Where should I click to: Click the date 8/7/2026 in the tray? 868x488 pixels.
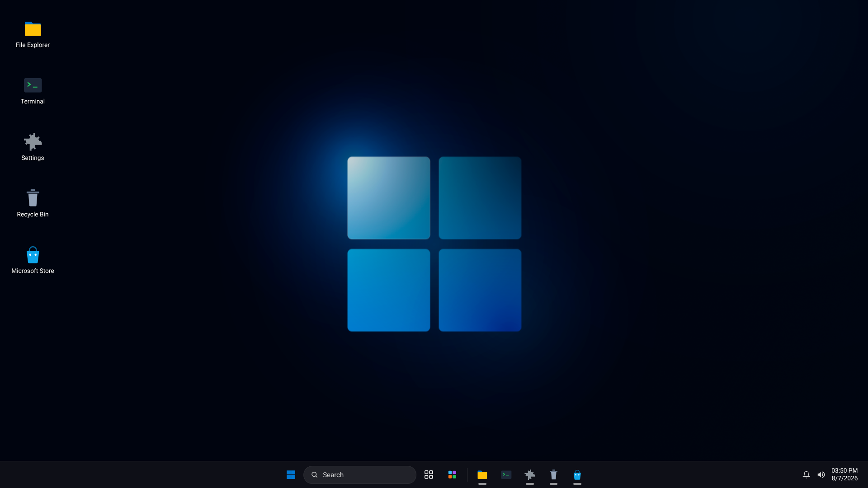pyautogui.click(x=844, y=479)
